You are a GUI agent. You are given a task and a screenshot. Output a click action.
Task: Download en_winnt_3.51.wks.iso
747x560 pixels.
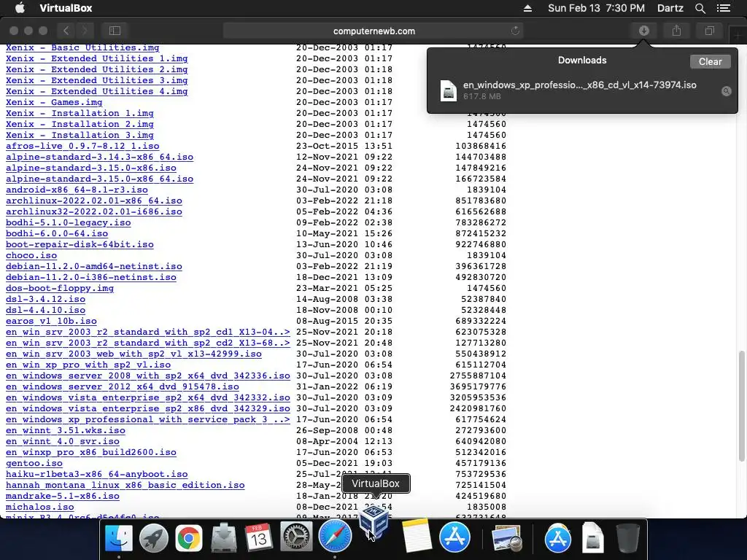65,431
